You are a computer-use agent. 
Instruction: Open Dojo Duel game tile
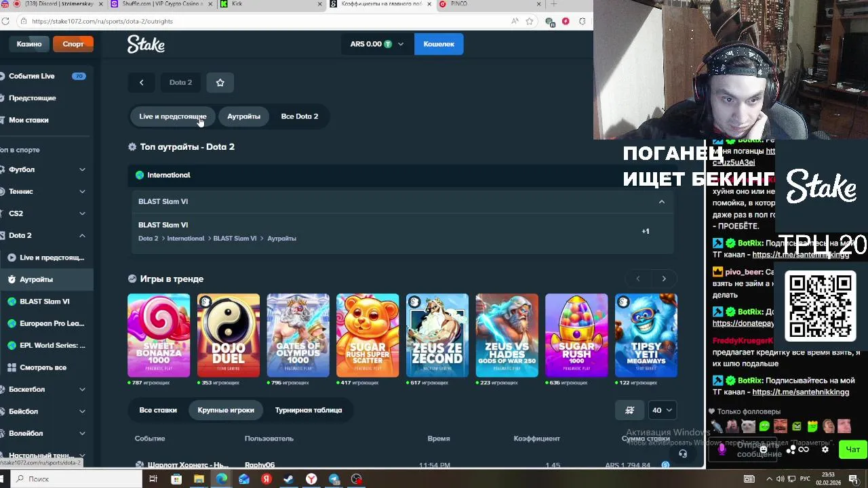229,335
